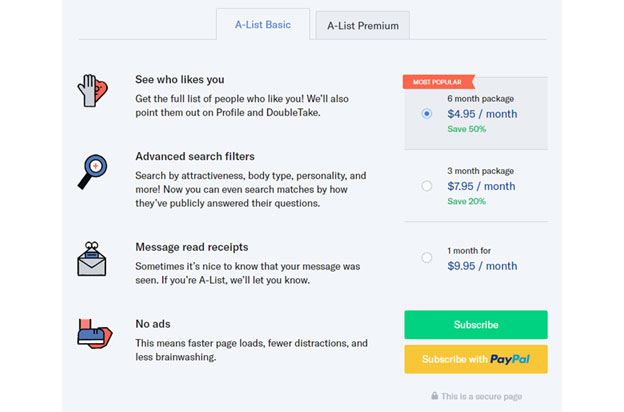Click the $9.95 / month price text
The width and height of the screenshot is (624, 412).
[482, 266]
